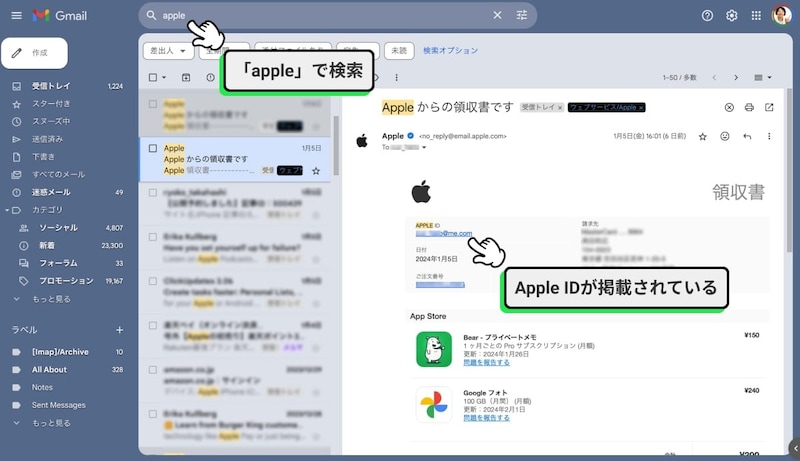The image size is (800, 461).
Task: Toggle star on Apple receipt list row
Action: pyautogui.click(x=316, y=171)
